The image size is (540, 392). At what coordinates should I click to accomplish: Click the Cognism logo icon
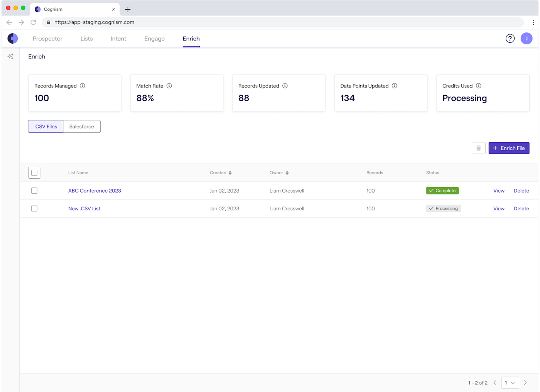(13, 38)
